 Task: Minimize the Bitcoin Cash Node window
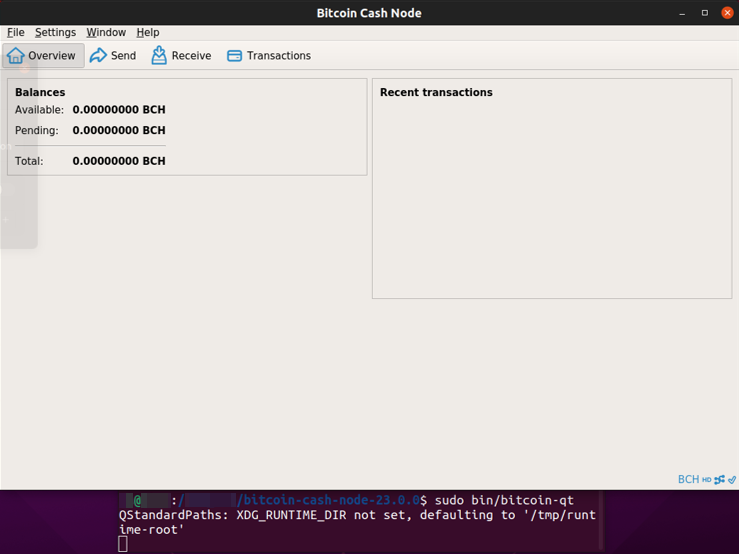680,13
